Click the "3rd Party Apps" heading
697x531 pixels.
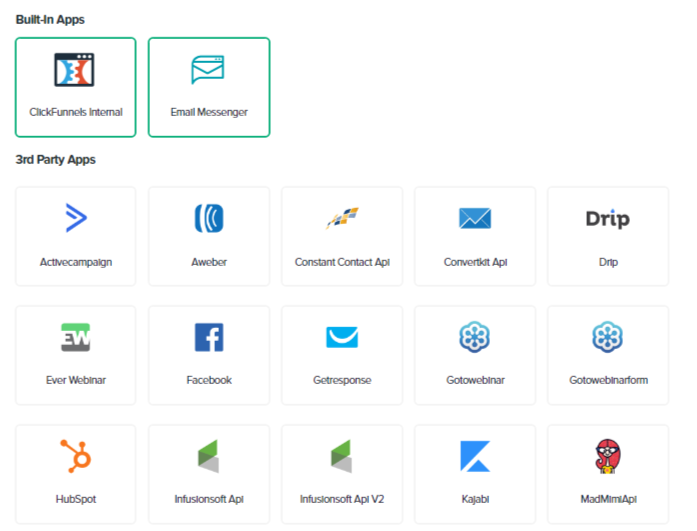tap(56, 160)
